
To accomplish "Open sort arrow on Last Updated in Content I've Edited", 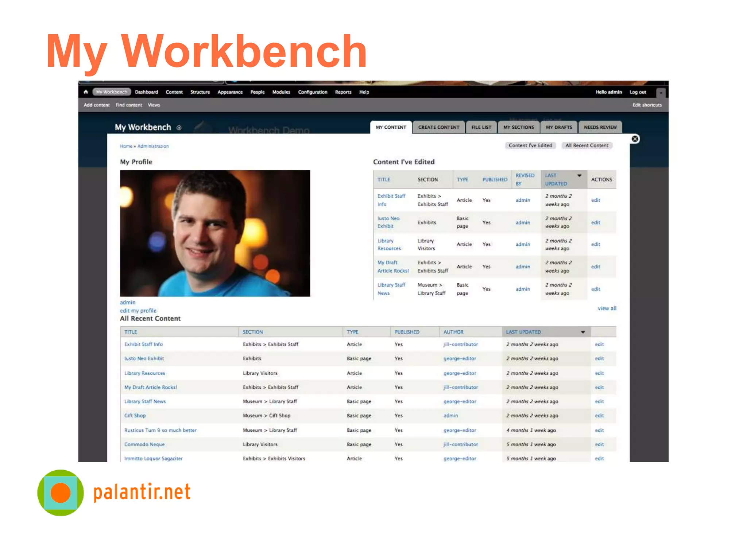I will pyautogui.click(x=579, y=176).
